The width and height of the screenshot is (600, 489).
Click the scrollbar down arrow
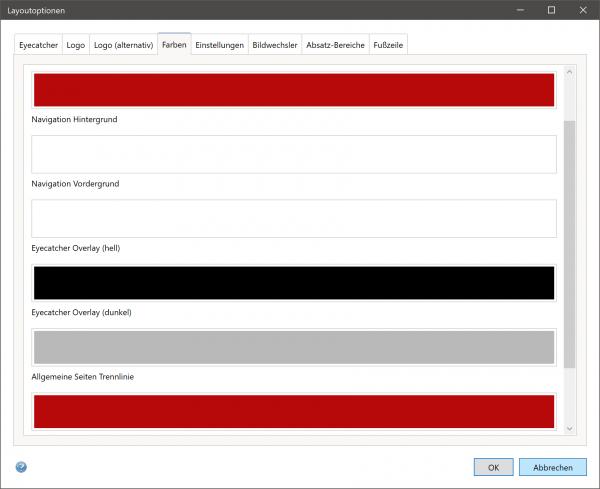570,428
